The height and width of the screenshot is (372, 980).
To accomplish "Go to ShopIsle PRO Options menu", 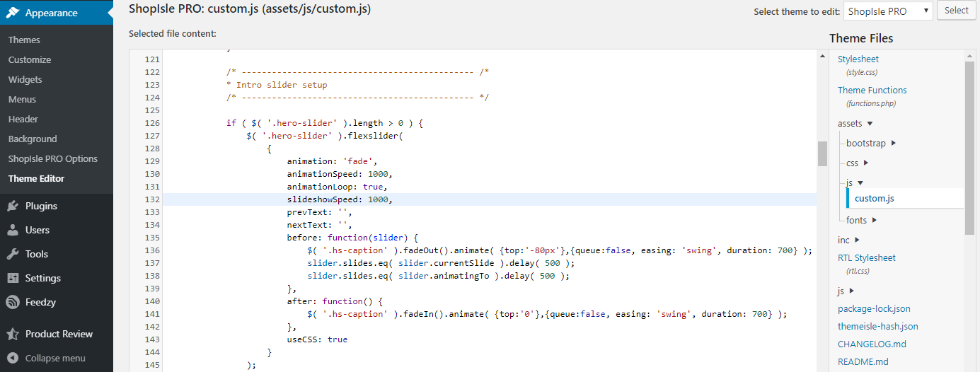I will (x=53, y=158).
